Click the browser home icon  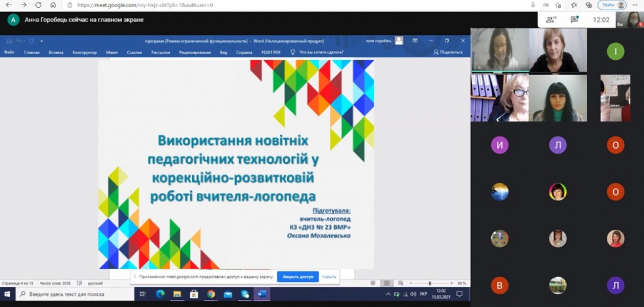click(53, 5)
